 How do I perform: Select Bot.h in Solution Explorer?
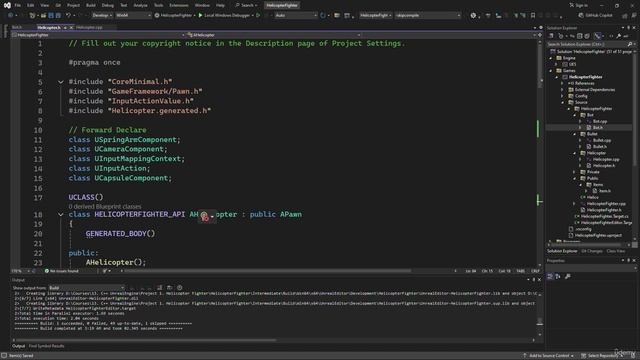pos(598,128)
